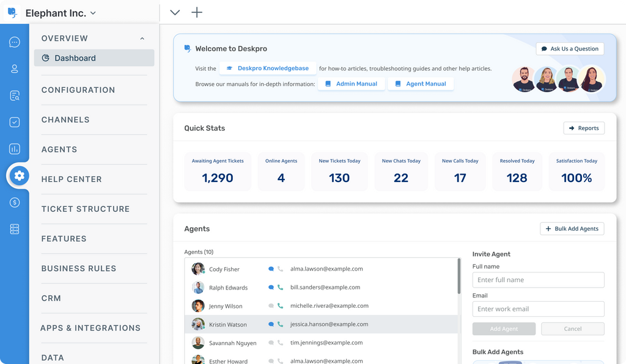Click the phone icon next to Jenny Wilson
Image resolution: width=626 pixels, height=364 pixels.
[x=281, y=306]
